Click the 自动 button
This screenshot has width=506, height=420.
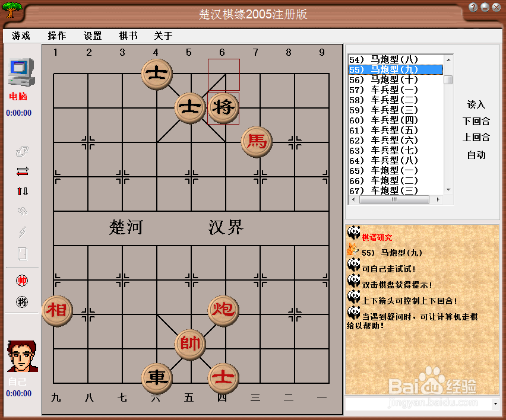(x=476, y=155)
